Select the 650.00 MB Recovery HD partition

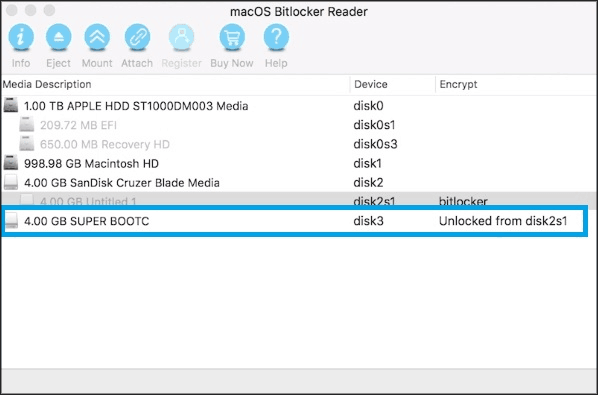(x=104, y=144)
